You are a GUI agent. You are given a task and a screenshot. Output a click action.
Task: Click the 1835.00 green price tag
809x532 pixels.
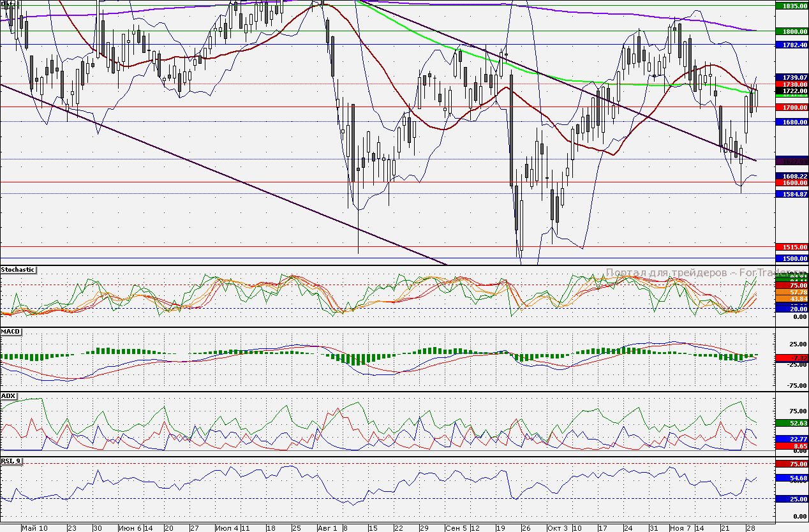[x=791, y=5]
